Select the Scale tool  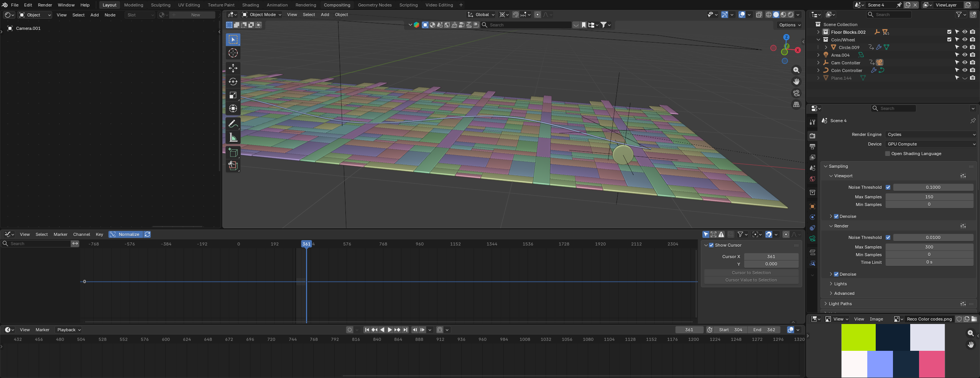[x=233, y=95]
